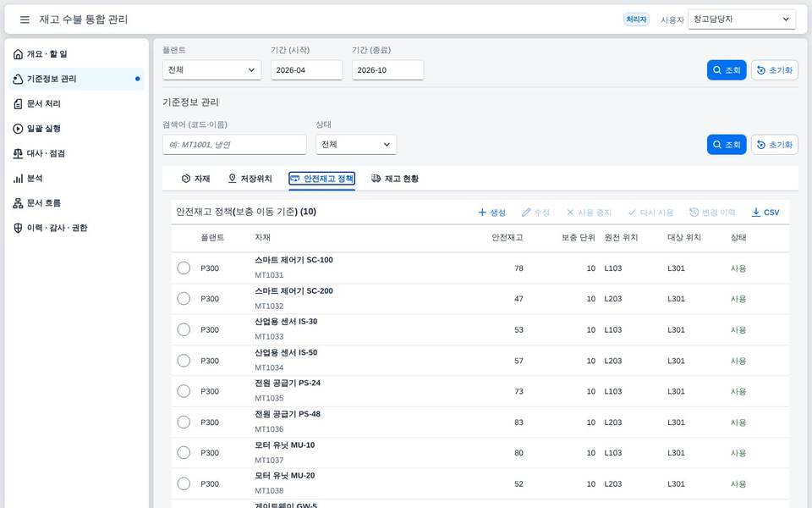Click the 산업용 센서 IS-50 name

286,352
